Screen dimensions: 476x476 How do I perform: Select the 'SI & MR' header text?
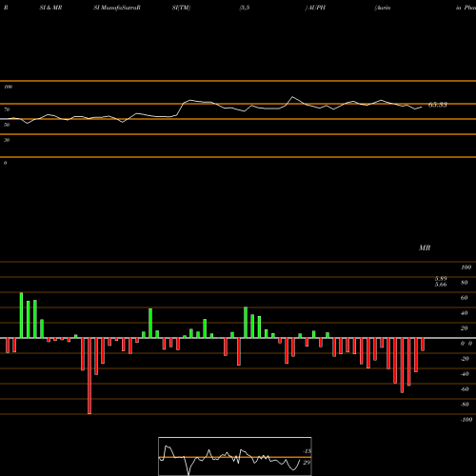[x=50, y=8]
